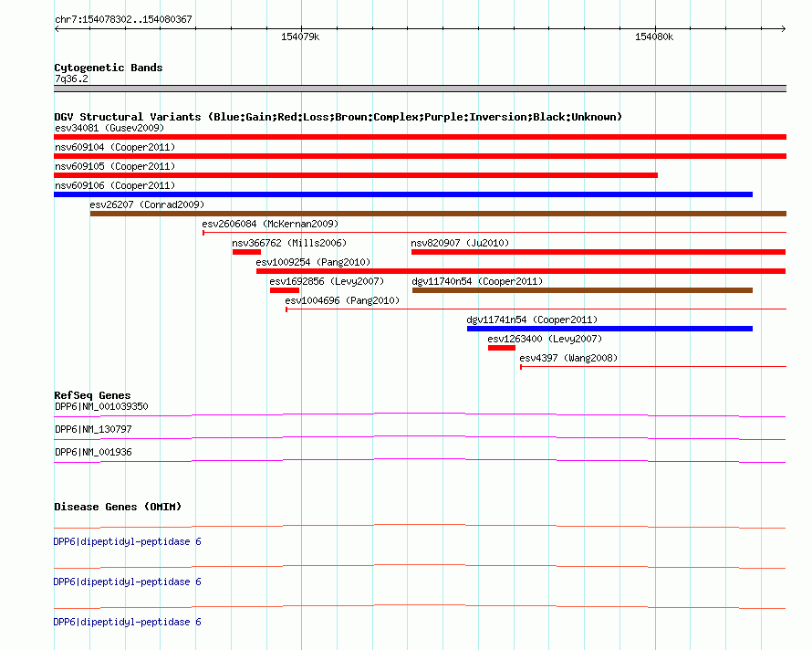Click the short red bar under nsv366762
This screenshot has width=812, height=650.
pos(246,252)
